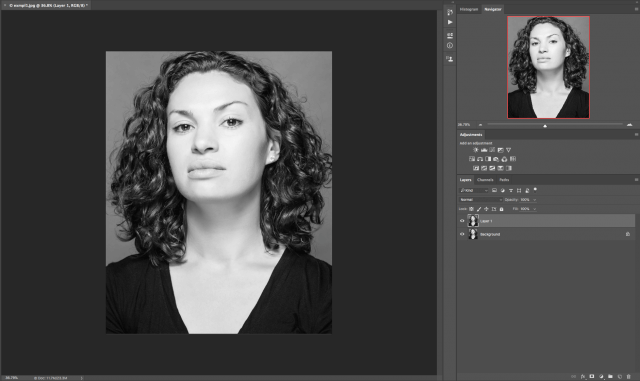Add a Color Balance adjustment

[480, 159]
